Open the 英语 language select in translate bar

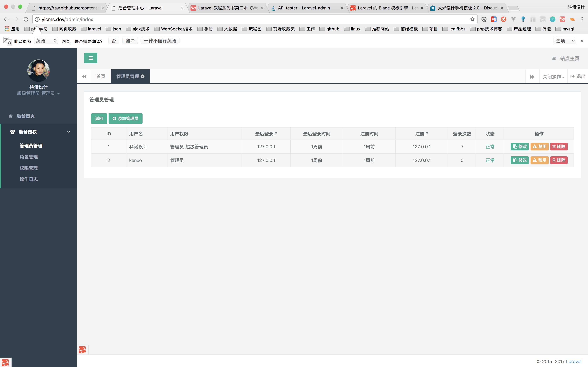click(x=46, y=41)
